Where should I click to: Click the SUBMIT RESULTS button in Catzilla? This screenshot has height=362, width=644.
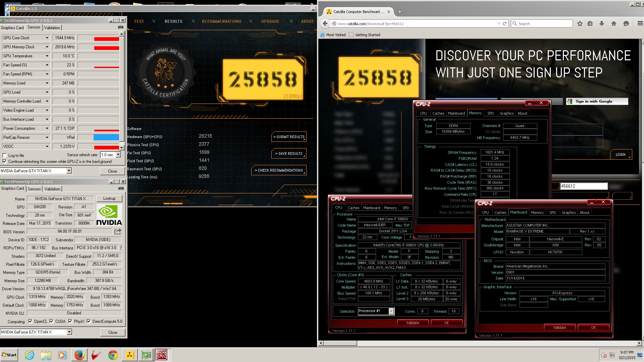(289, 137)
